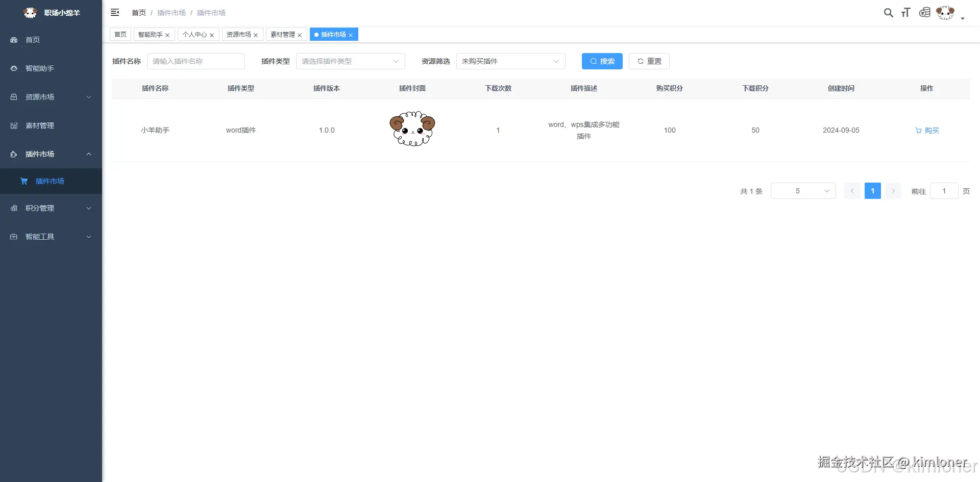This screenshot has width=980, height=482.
Task: Open the search icon in the top bar
Action: [888, 13]
